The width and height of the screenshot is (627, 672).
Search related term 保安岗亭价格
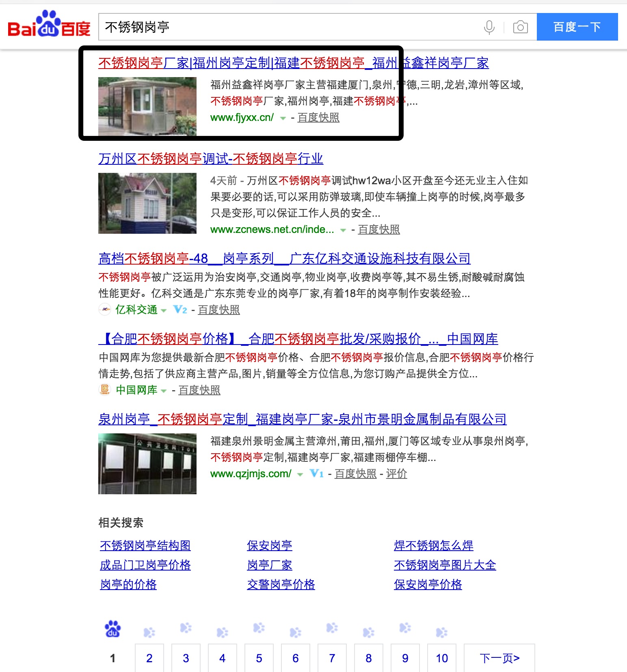[x=428, y=585]
